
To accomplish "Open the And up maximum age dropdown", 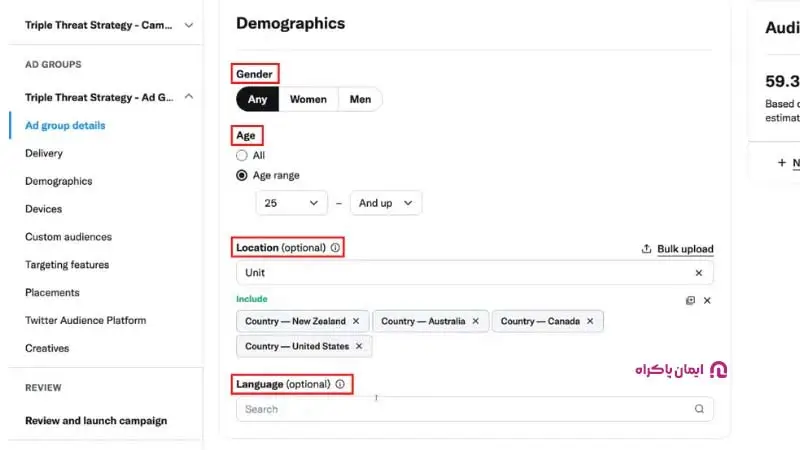I will pos(385,203).
